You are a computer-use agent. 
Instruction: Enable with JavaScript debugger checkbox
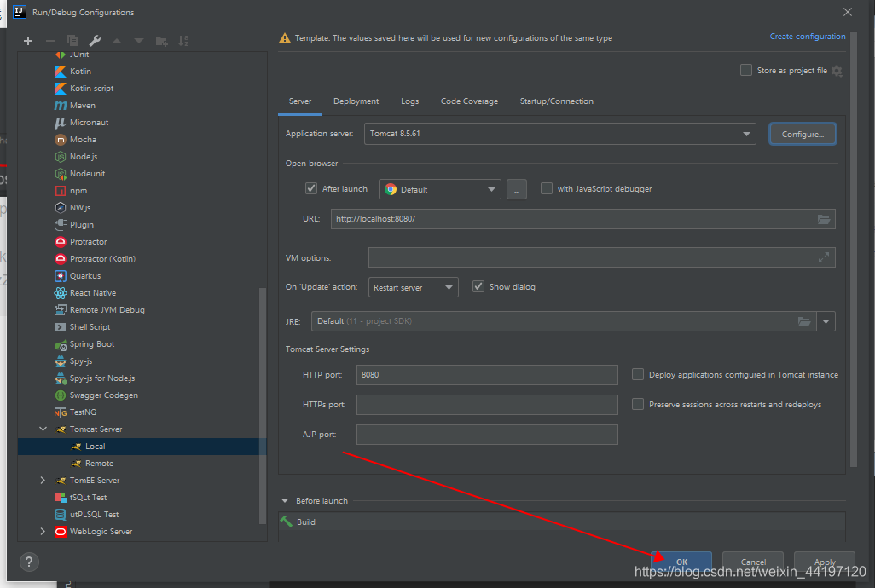(547, 189)
